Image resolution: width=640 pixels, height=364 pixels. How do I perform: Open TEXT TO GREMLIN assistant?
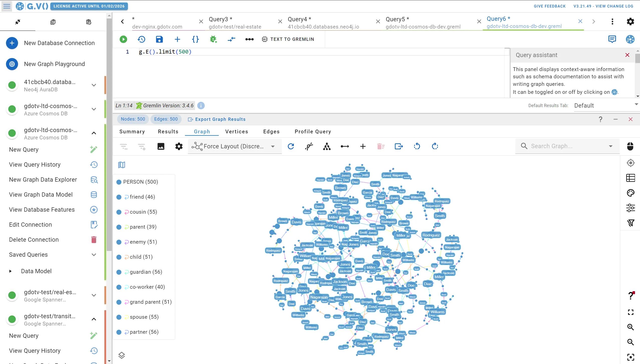coord(288,39)
